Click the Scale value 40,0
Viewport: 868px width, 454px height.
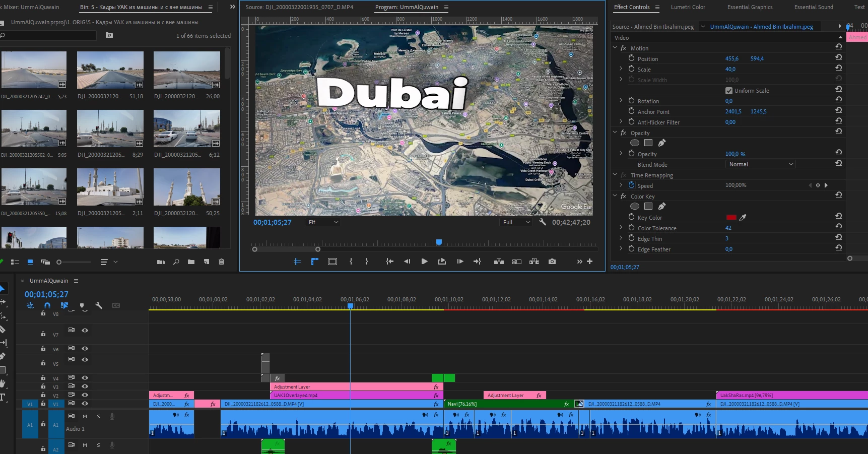tap(730, 70)
